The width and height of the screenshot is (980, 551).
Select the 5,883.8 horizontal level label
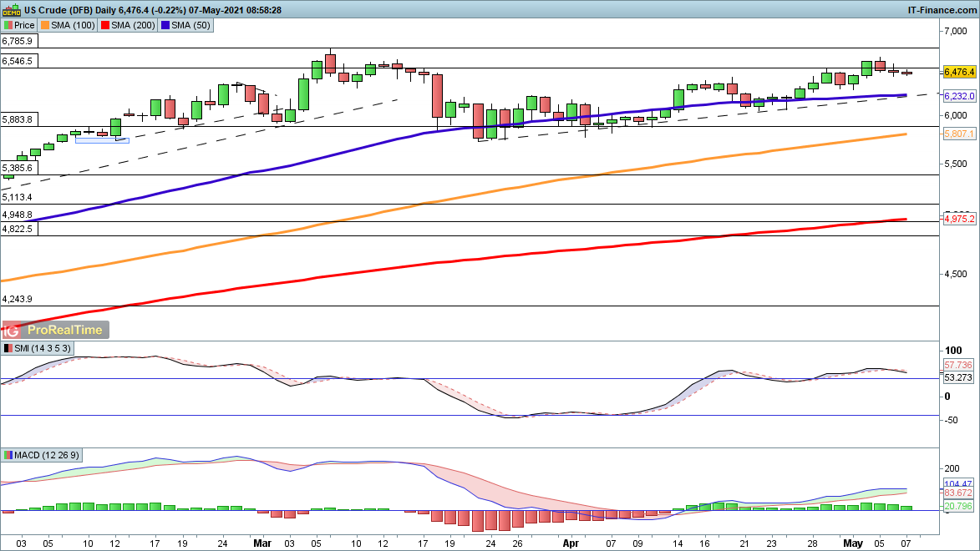18,119
